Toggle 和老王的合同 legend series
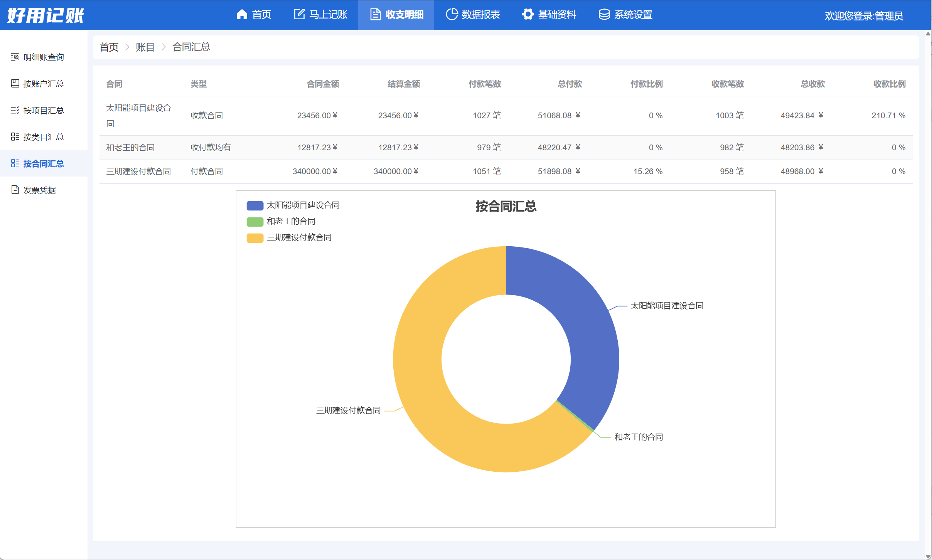Screen dimensions: 932x560 point(281,221)
